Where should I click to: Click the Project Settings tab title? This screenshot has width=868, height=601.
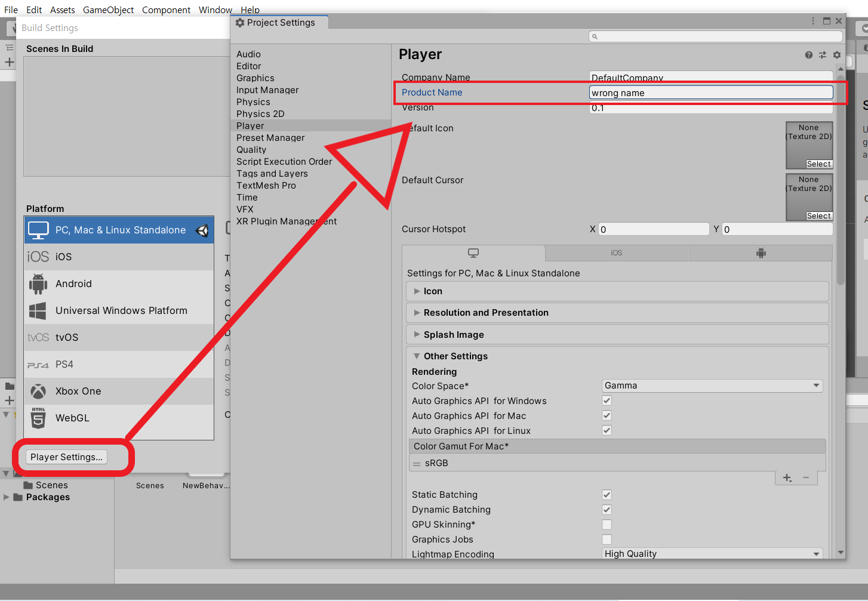[281, 23]
